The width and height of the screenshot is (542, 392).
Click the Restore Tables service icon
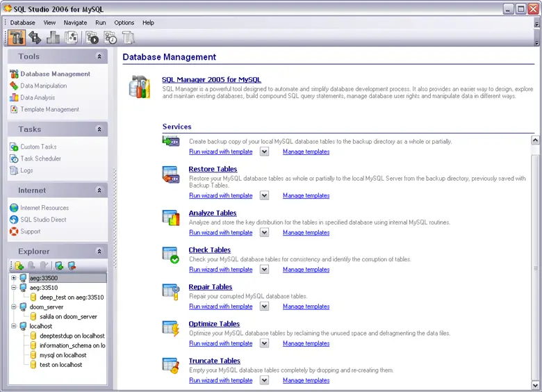171,174
